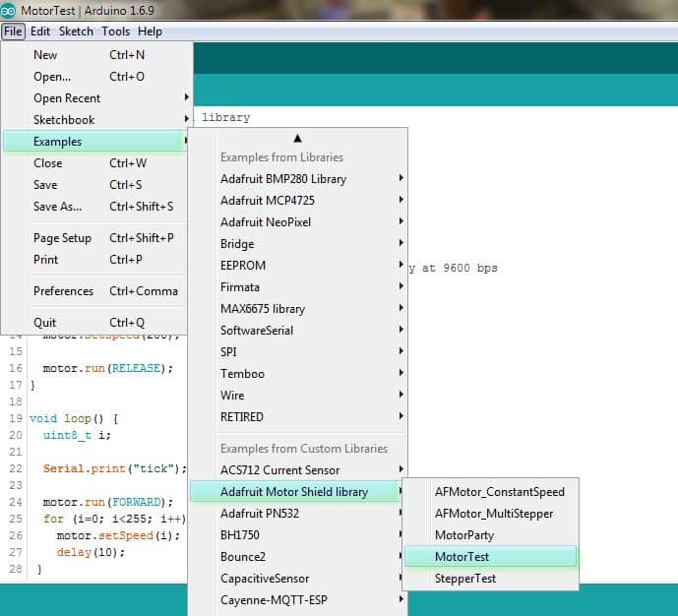Expand the Open Recent submenu
The width and height of the screenshot is (678, 616).
click(96, 98)
